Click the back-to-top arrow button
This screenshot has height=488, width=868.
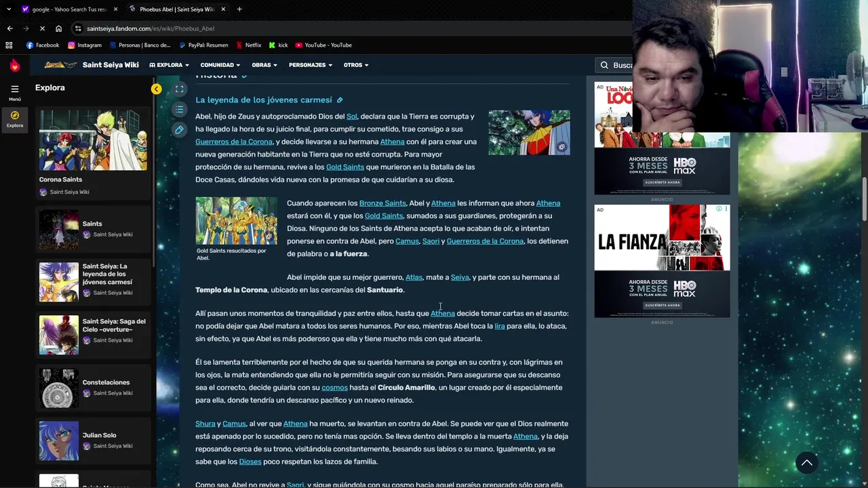point(806,463)
